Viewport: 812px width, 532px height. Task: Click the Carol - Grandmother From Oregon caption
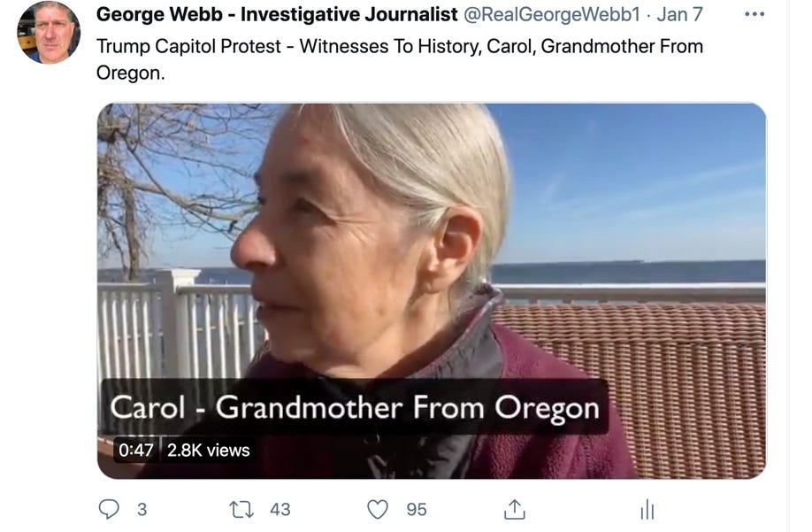(x=354, y=407)
